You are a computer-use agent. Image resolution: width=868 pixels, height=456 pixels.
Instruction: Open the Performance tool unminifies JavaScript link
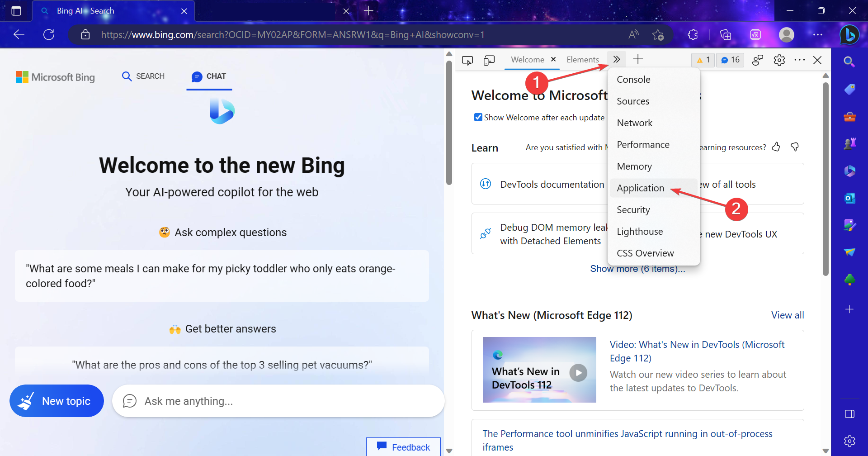click(627, 441)
